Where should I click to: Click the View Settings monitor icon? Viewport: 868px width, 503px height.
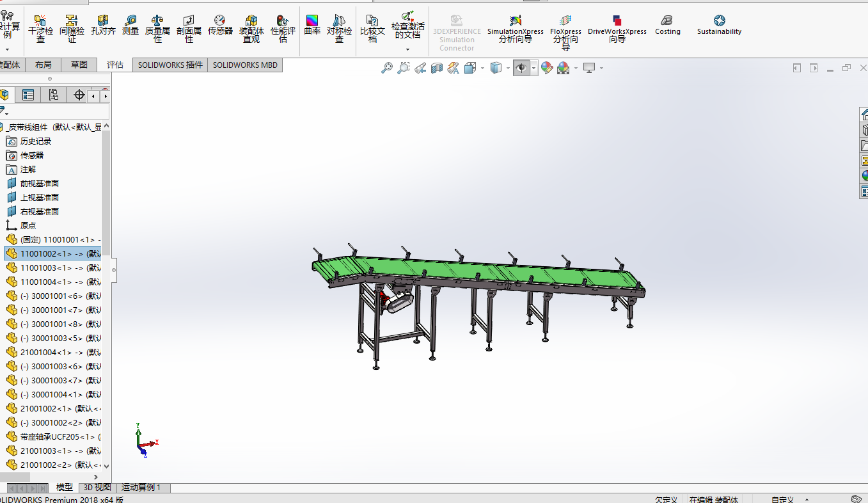coord(589,68)
